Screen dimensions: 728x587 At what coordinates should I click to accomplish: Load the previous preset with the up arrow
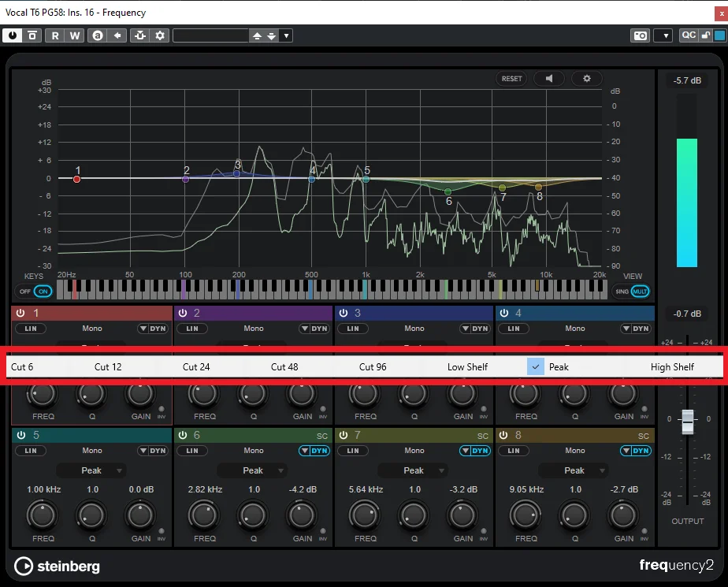click(257, 35)
